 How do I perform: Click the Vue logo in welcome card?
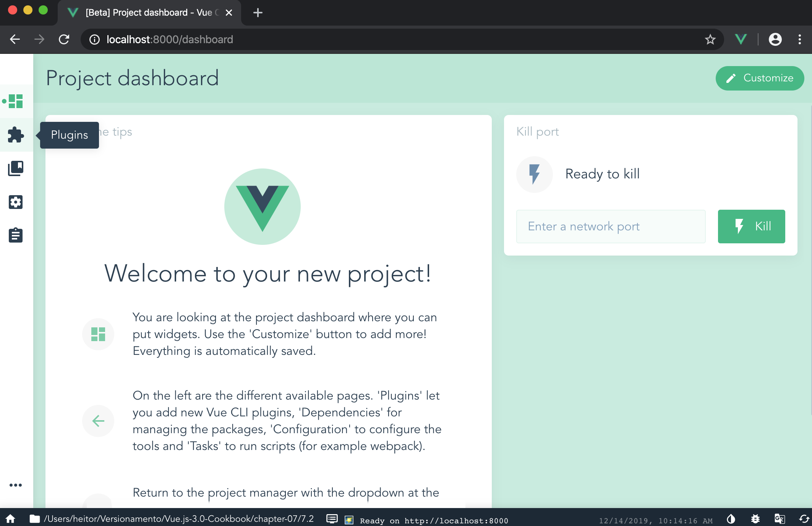263,207
